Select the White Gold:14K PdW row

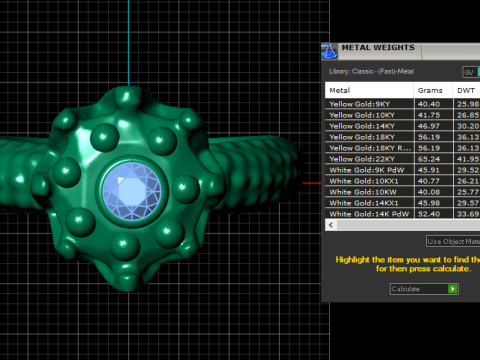tap(403, 214)
